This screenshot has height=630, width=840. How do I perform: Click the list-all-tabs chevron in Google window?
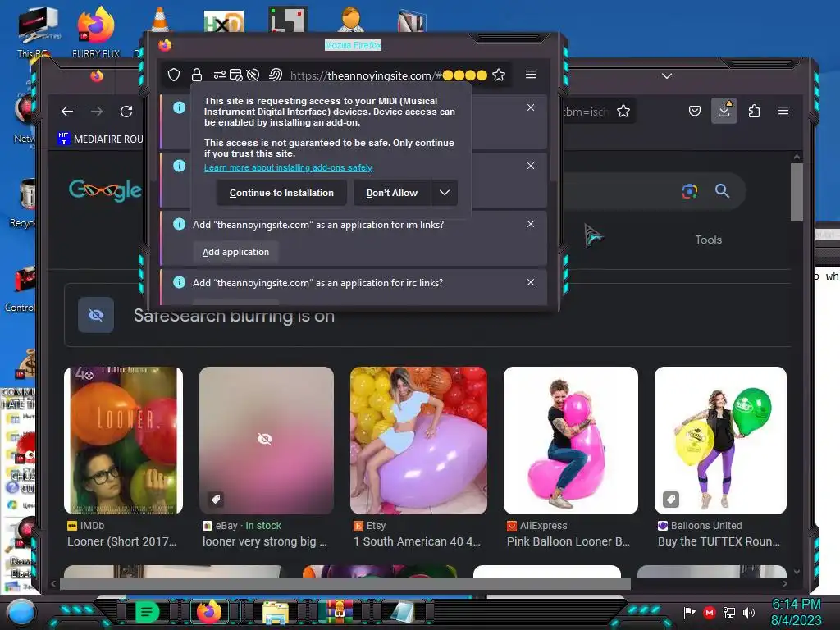coord(666,76)
